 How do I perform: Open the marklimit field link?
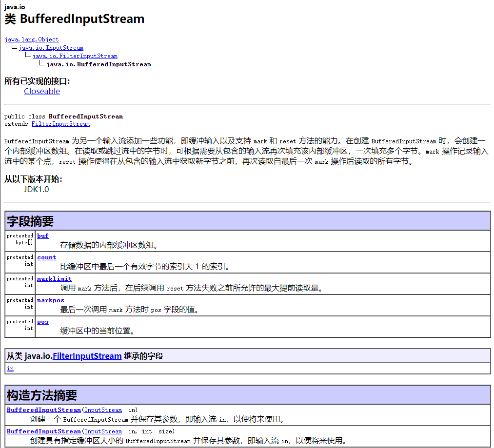tap(54, 278)
